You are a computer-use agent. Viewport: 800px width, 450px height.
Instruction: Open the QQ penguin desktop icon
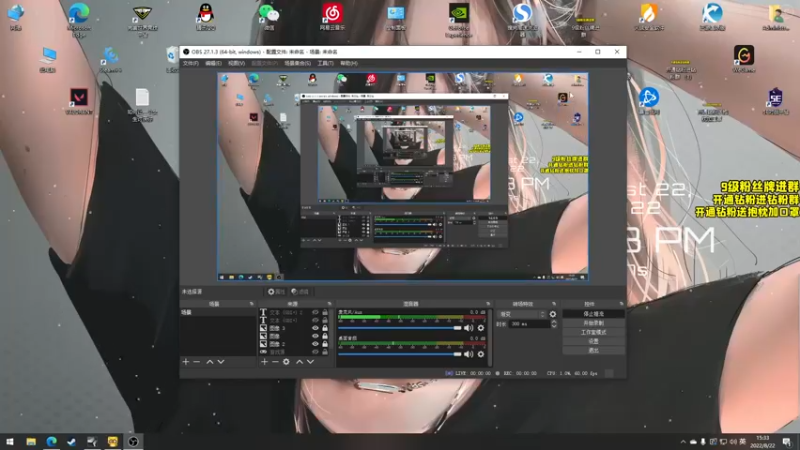[x=206, y=16]
